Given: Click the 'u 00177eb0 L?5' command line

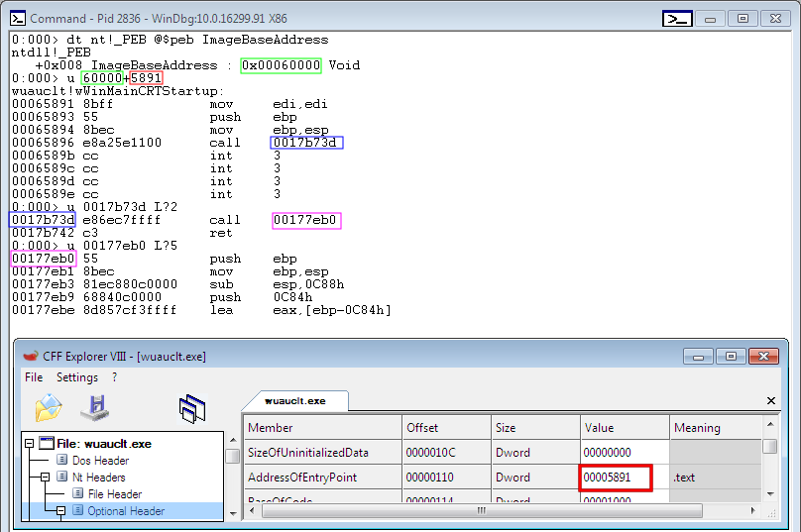Looking at the screenshot, I should pos(94,246).
